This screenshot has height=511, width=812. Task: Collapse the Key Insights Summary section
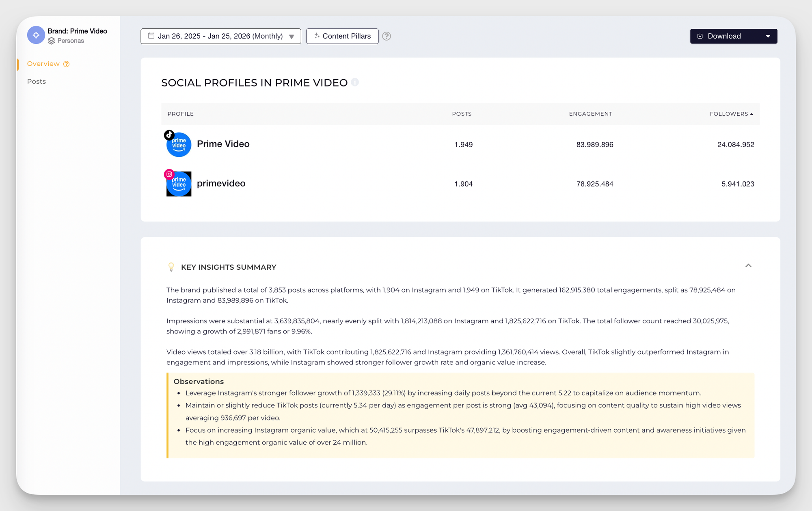coord(748,266)
